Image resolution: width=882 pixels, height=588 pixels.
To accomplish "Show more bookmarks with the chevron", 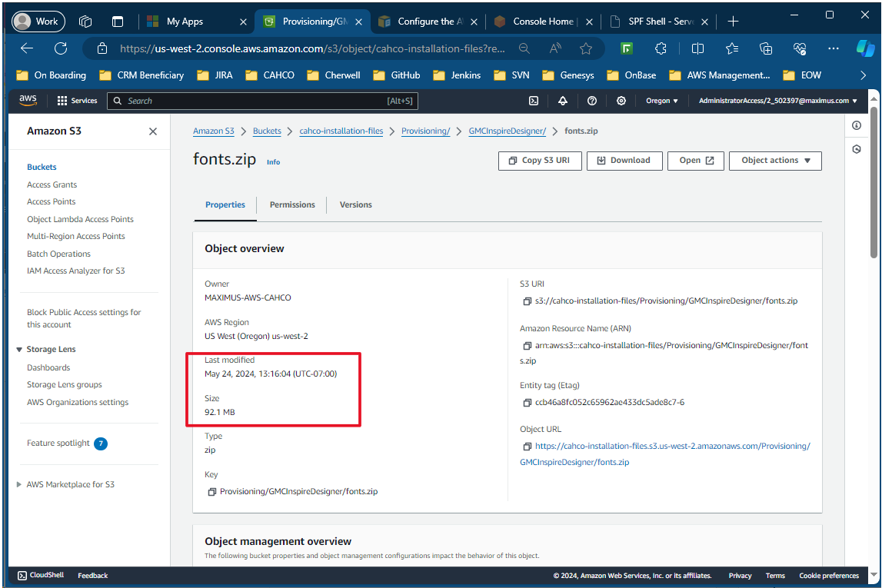I will point(864,75).
